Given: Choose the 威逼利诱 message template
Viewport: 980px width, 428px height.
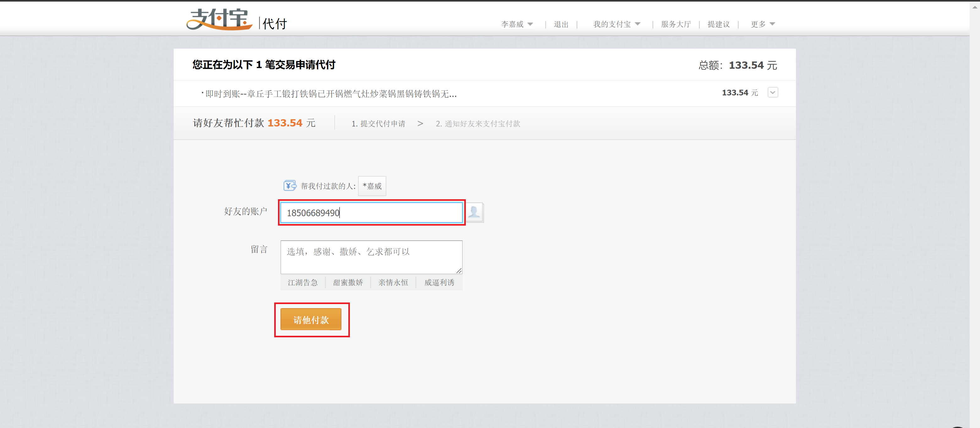Looking at the screenshot, I should click(x=439, y=282).
